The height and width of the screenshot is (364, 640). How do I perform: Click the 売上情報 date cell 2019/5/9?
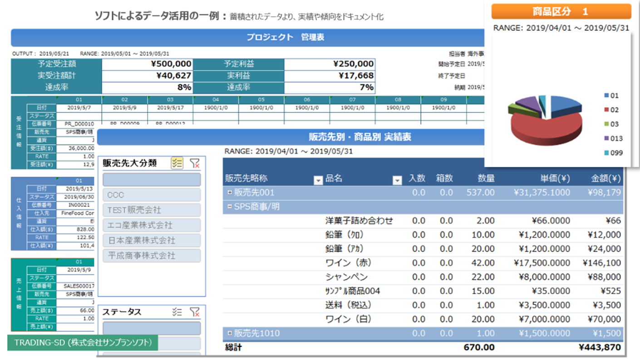pos(76,270)
